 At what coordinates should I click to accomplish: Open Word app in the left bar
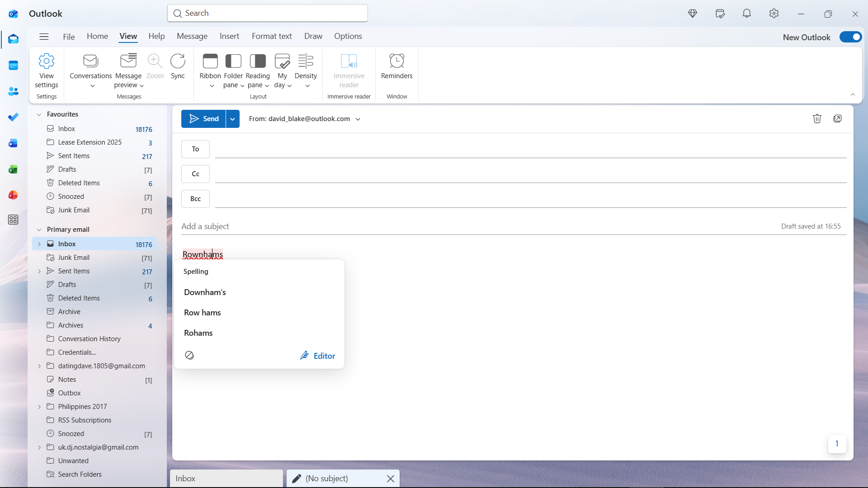(x=13, y=143)
